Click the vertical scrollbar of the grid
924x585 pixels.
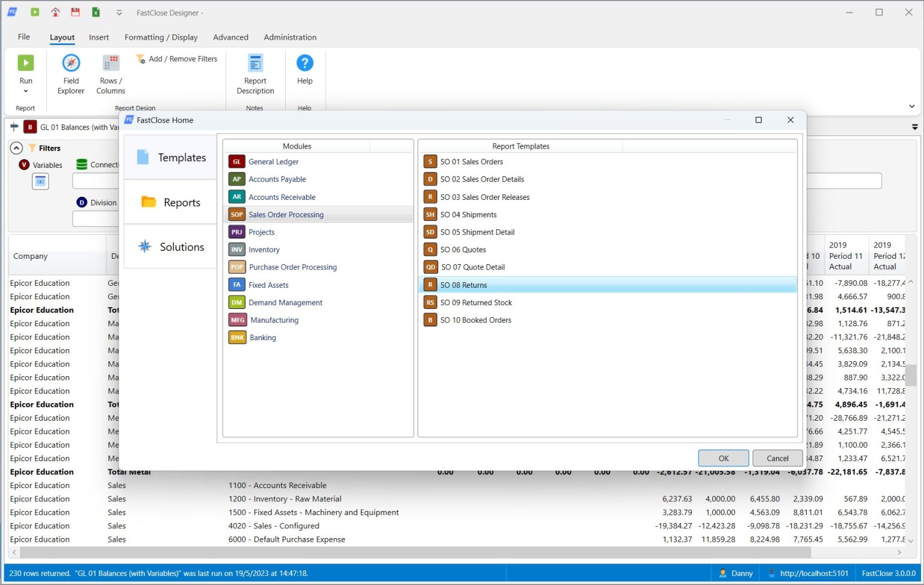coord(911,375)
